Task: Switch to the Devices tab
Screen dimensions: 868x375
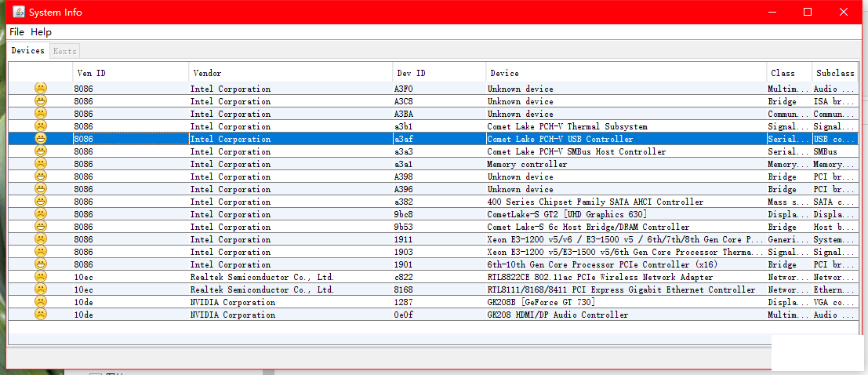Action: [x=27, y=50]
